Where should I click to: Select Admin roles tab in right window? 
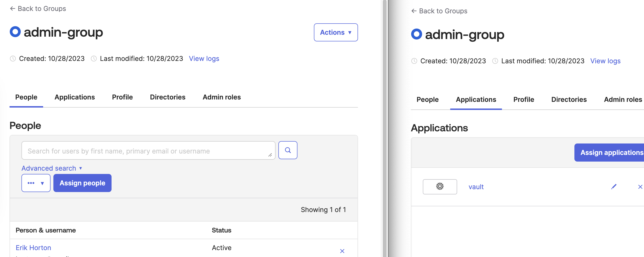[x=623, y=99]
